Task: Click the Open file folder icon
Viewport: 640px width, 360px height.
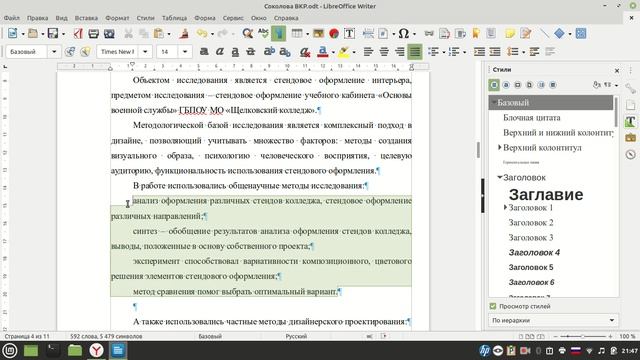Action: pos(33,33)
